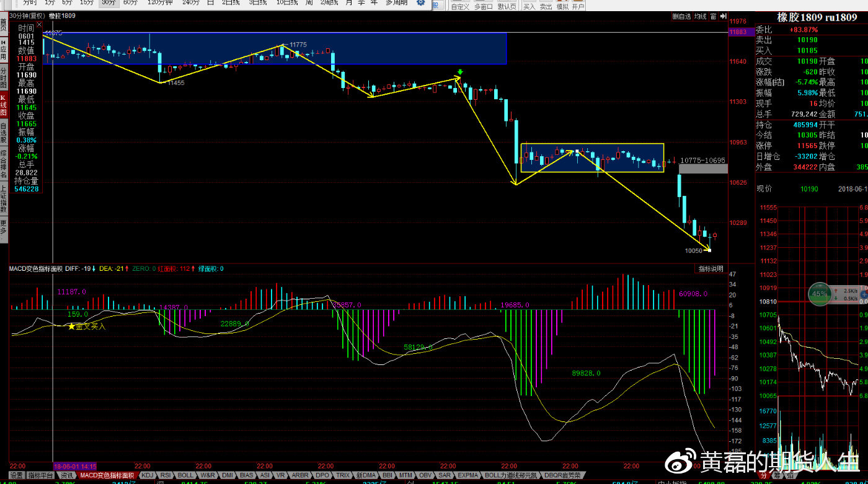The width and height of the screenshot is (868, 484).
Task: Click the 窗 window button
Action: tap(714, 17)
